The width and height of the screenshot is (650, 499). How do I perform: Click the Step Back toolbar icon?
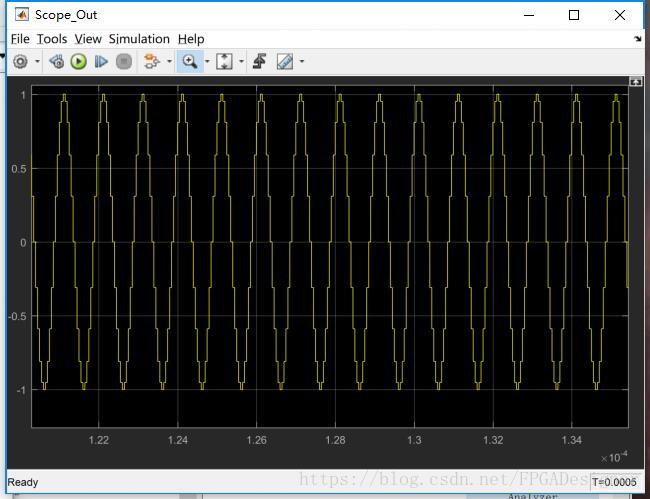[x=56, y=62]
